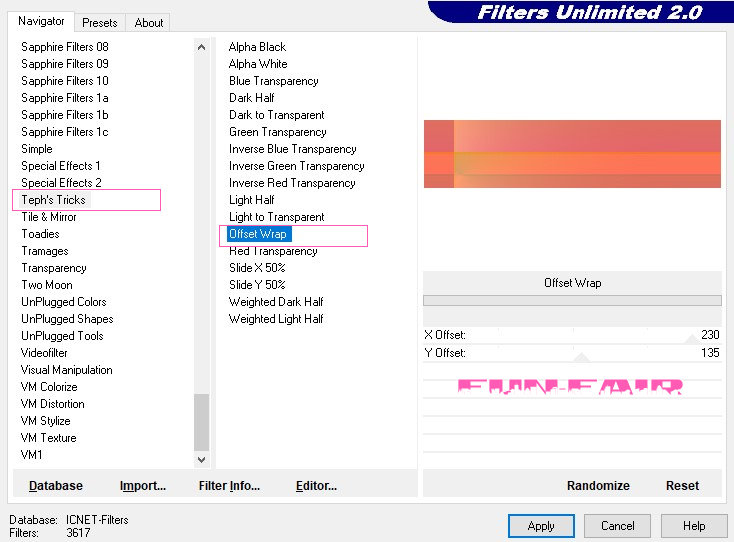Switch to the Presets tab

click(99, 22)
